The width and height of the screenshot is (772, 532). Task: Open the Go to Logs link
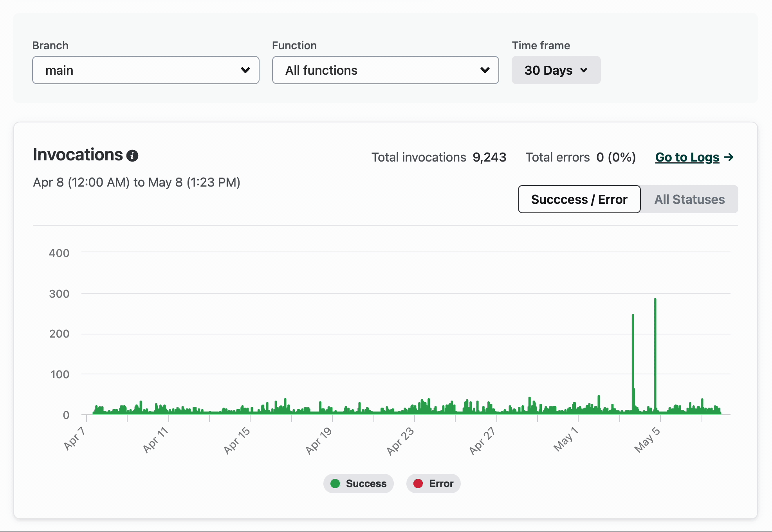coord(687,157)
